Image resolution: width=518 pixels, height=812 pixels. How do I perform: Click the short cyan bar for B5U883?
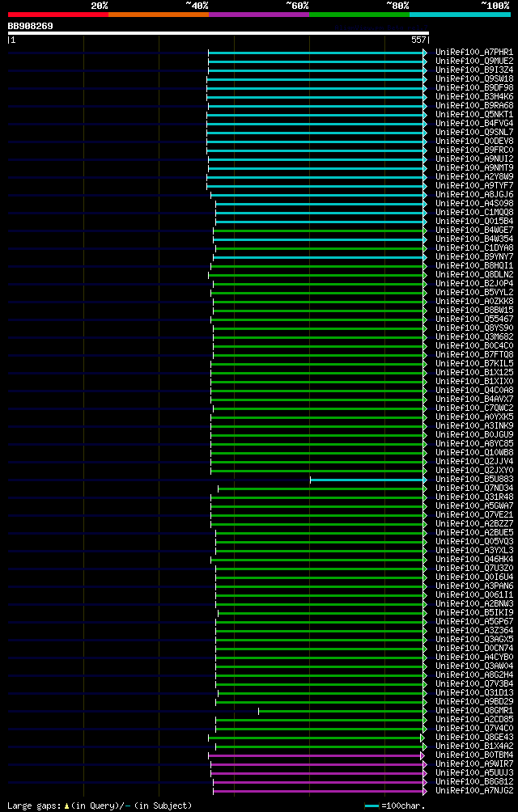point(368,480)
